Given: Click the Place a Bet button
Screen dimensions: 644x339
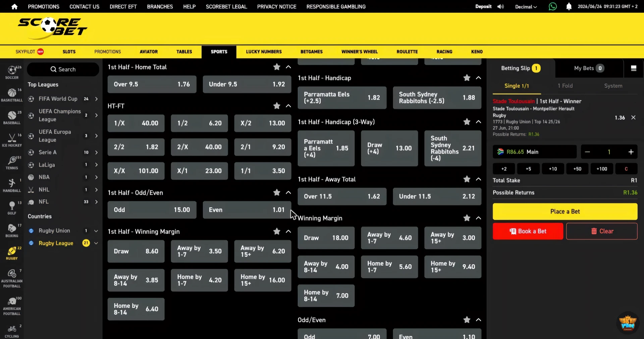Looking at the screenshot, I should pos(565,212).
